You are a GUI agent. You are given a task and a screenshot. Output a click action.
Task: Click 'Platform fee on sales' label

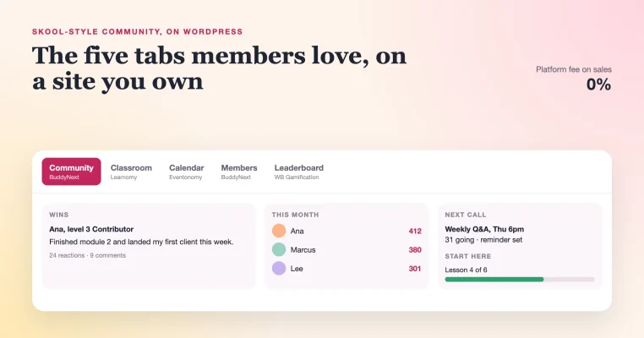tap(574, 69)
